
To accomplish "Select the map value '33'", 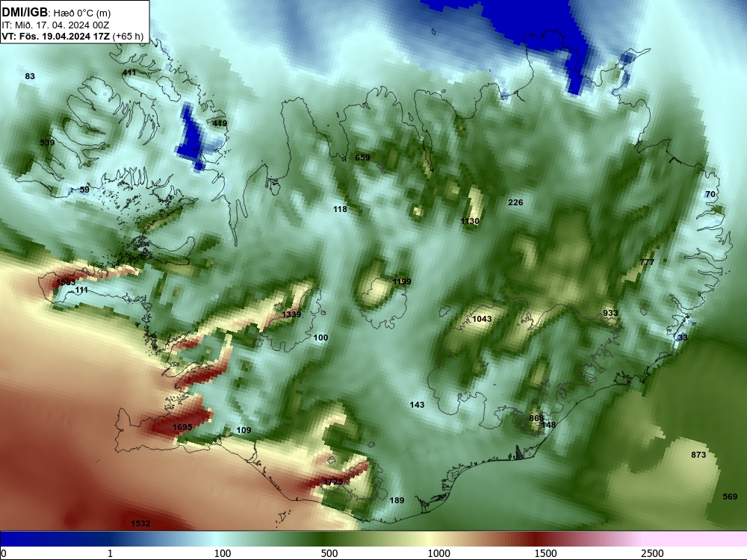I will click(x=683, y=337).
